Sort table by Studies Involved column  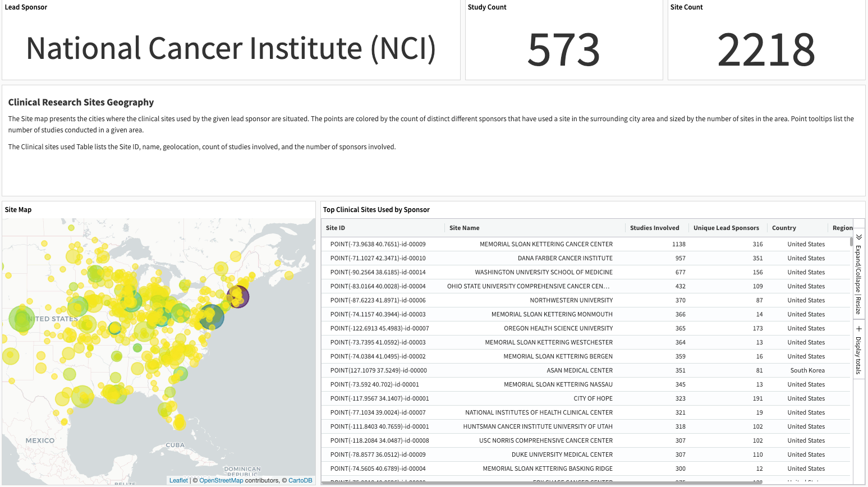(x=655, y=228)
